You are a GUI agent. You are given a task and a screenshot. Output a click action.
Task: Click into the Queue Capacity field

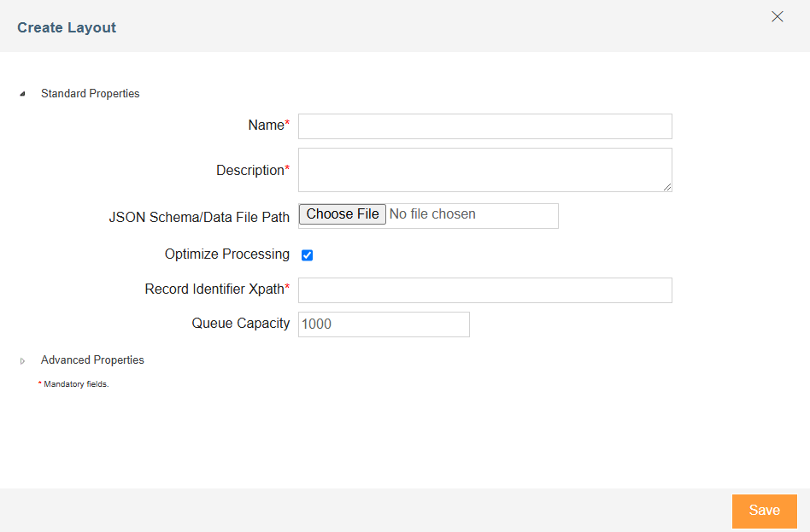pos(384,324)
